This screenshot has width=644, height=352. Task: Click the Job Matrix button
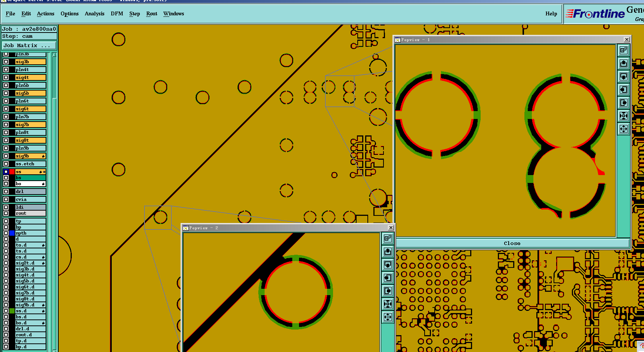[x=29, y=46]
